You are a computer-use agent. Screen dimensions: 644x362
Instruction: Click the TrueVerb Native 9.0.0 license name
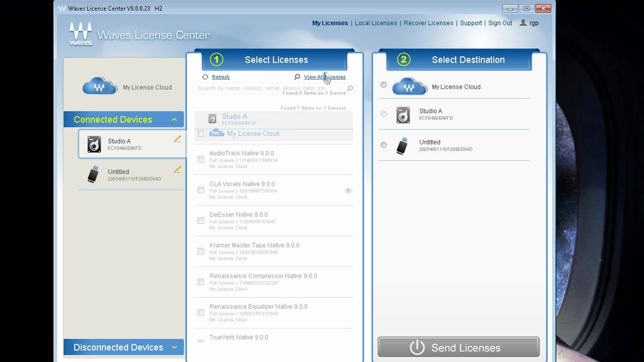[x=238, y=337]
